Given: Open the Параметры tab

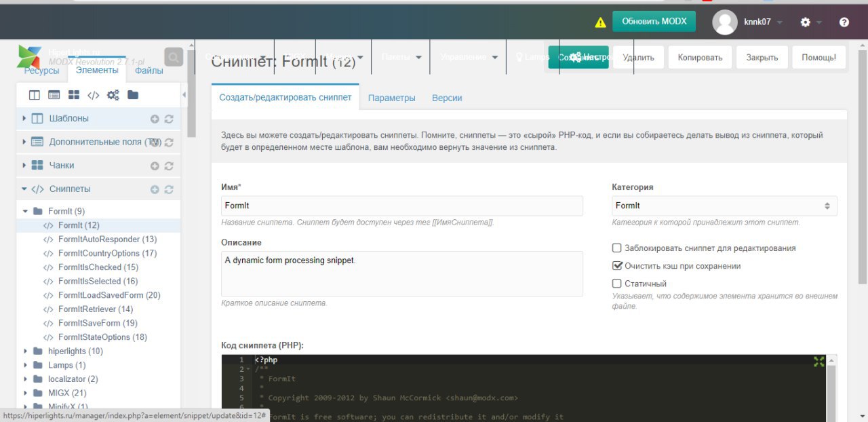Looking at the screenshot, I should point(392,98).
